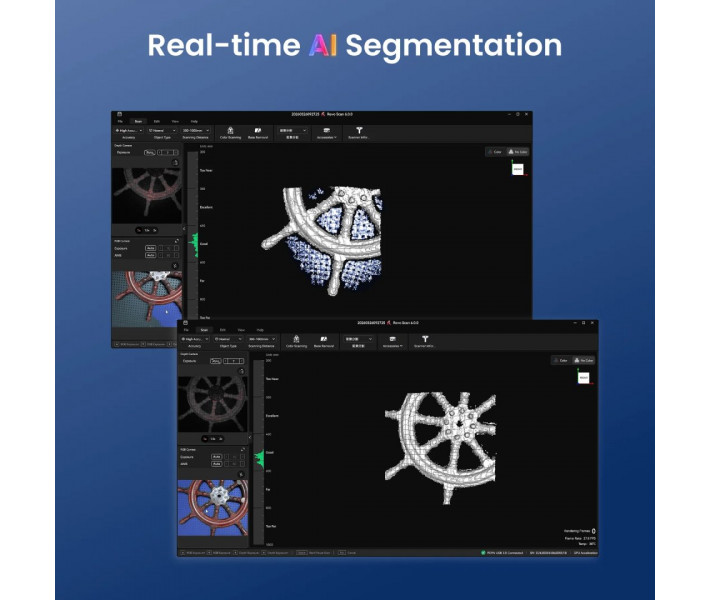The width and height of the screenshot is (710, 600).
Task: Open Help menu in back window
Action: point(194,121)
